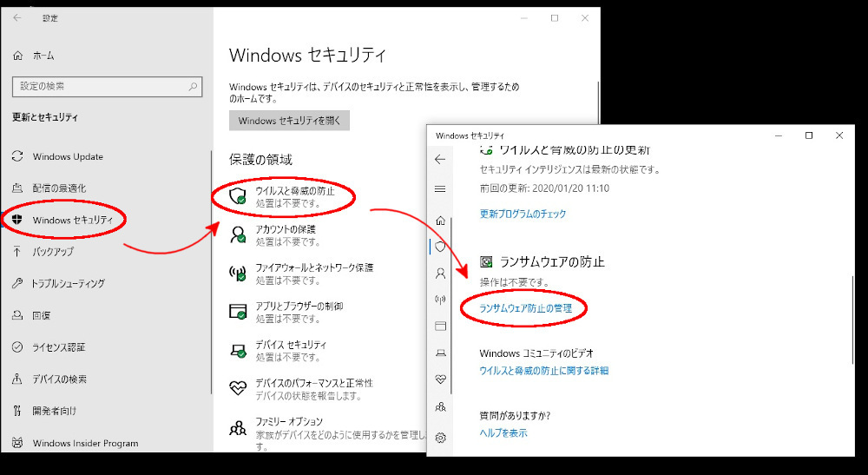Click the family icon for ファミリー オプション
The image size is (868, 475).
pos(238,428)
